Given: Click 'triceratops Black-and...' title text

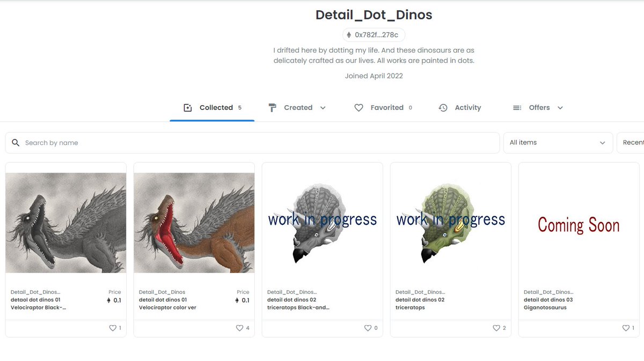Looking at the screenshot, I should pos(298,308).
